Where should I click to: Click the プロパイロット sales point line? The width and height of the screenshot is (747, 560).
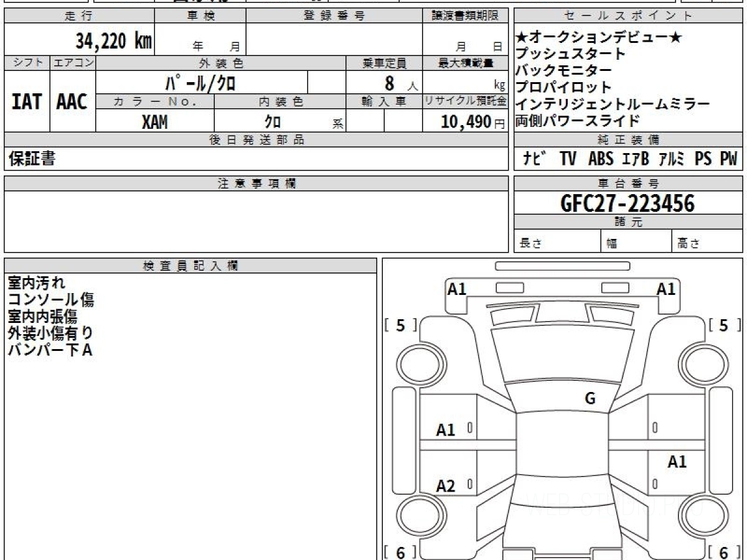[563, 87]
